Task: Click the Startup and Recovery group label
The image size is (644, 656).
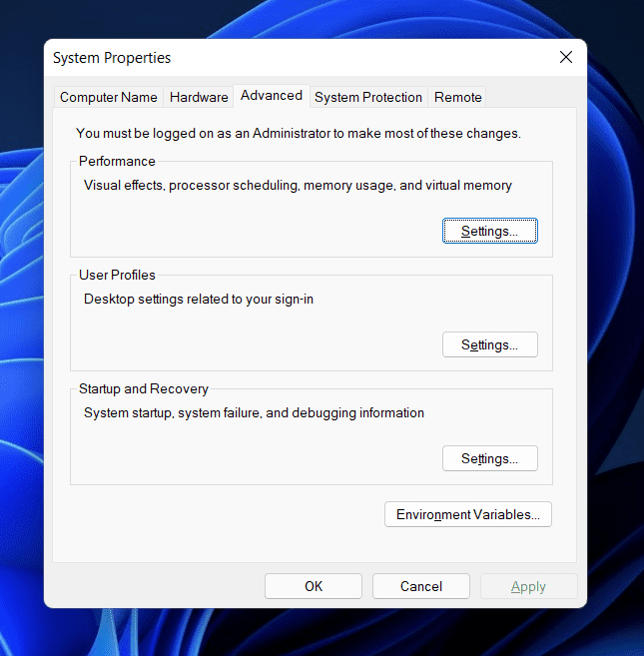Action: [x=144, y=388]
